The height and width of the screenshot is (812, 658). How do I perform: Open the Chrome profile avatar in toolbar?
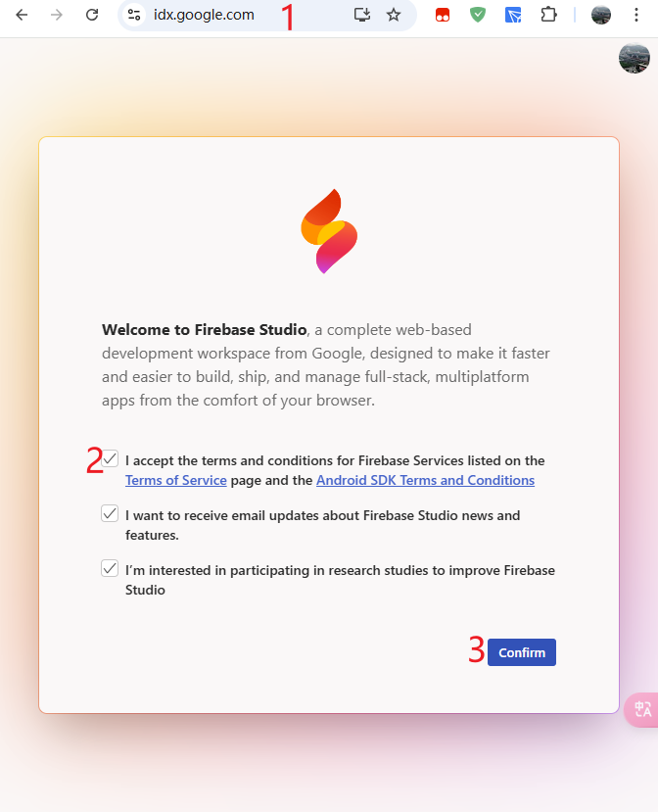click(601, 15)
